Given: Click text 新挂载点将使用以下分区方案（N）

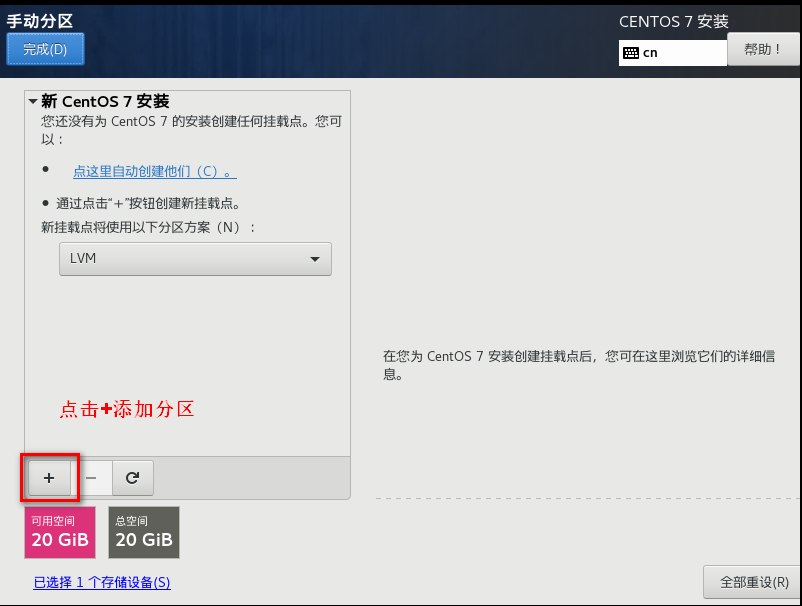Looking at the screenshot, I should click(x=148, y=227).
